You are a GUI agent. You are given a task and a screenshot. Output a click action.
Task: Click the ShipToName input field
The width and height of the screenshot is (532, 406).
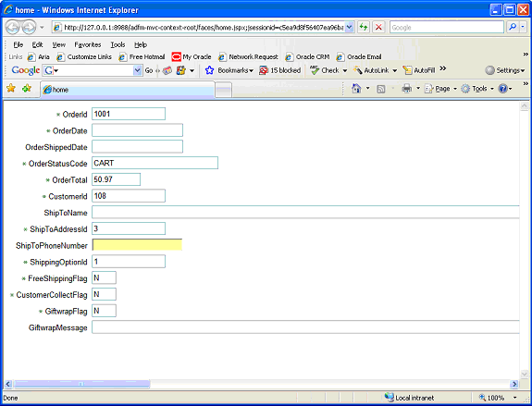[x=305, y=212]
